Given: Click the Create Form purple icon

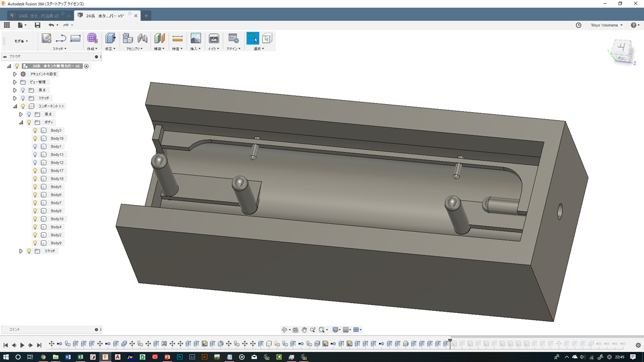Looking at the screenshot, I should pos(93,38).
